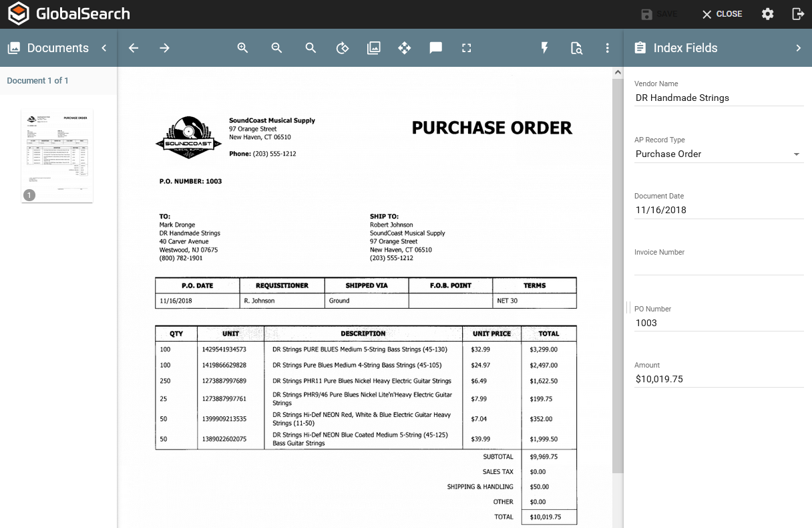The width and height of the screenshot is (812, 528).
Task: Open the annotation comment bubble icon
Action: (435, 48)
